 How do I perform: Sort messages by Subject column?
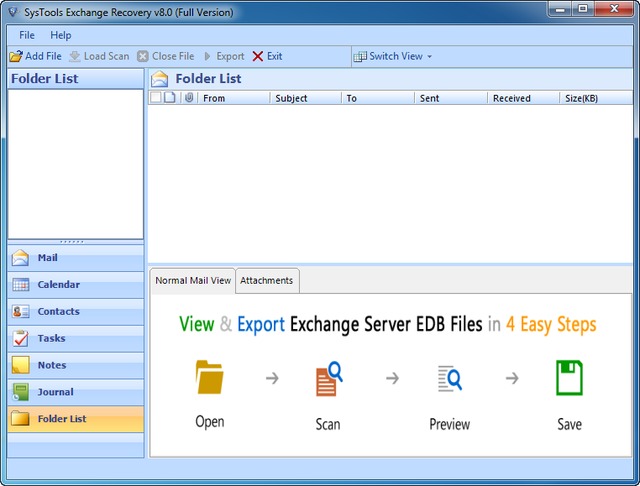(x=292, y=99)
